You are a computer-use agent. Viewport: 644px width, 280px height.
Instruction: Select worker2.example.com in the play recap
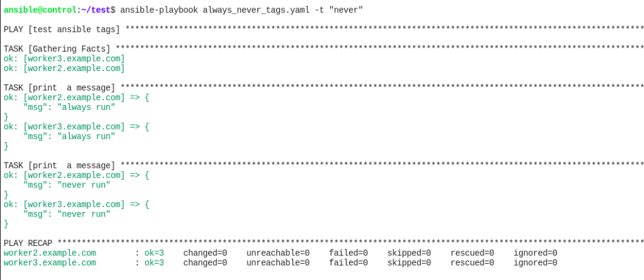(50, 253)
